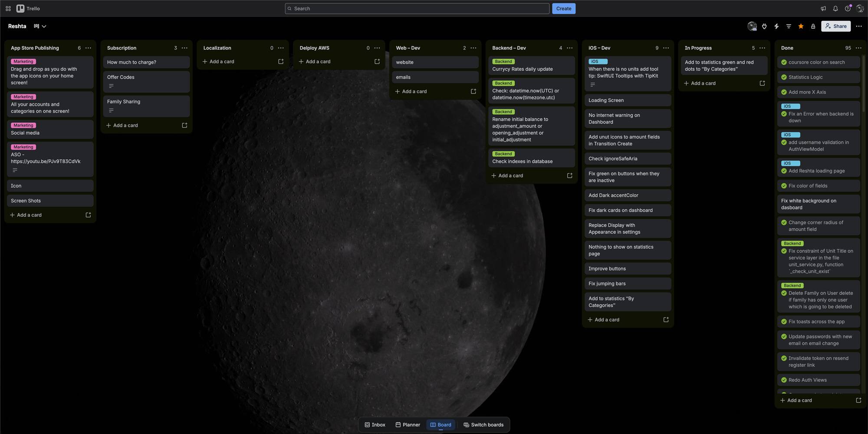Image resolution: width=868 pixels, height=434 pixels.
Task: Create card from template in App Store Publishing
Action: pos(88,215)
